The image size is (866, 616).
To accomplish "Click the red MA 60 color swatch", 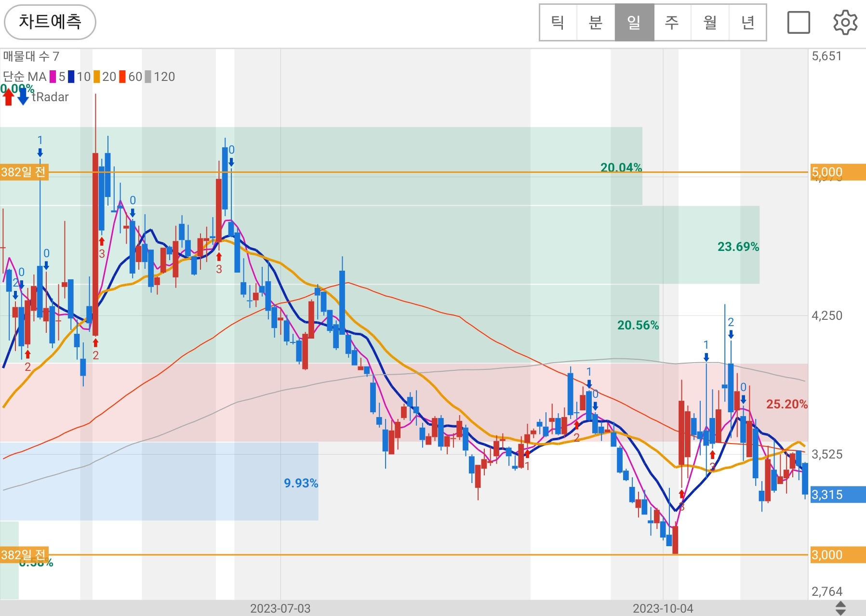I will click(x=122, y=77).
